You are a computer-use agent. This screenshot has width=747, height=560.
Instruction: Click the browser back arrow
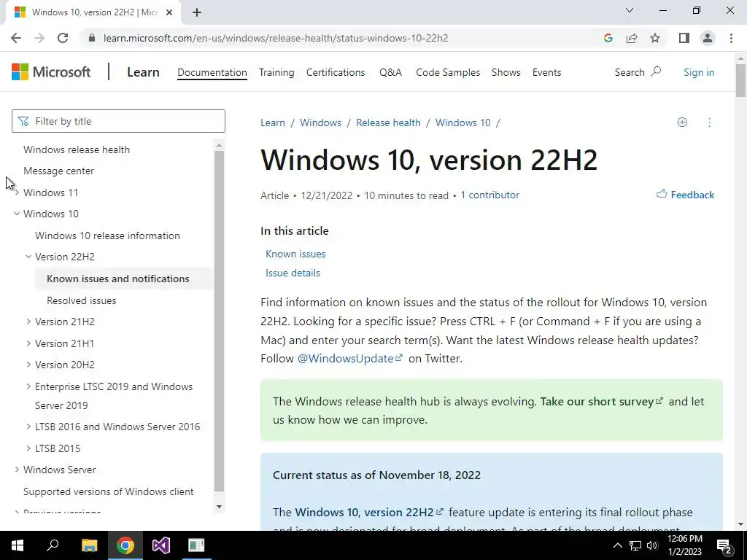(x=16, y=38)
